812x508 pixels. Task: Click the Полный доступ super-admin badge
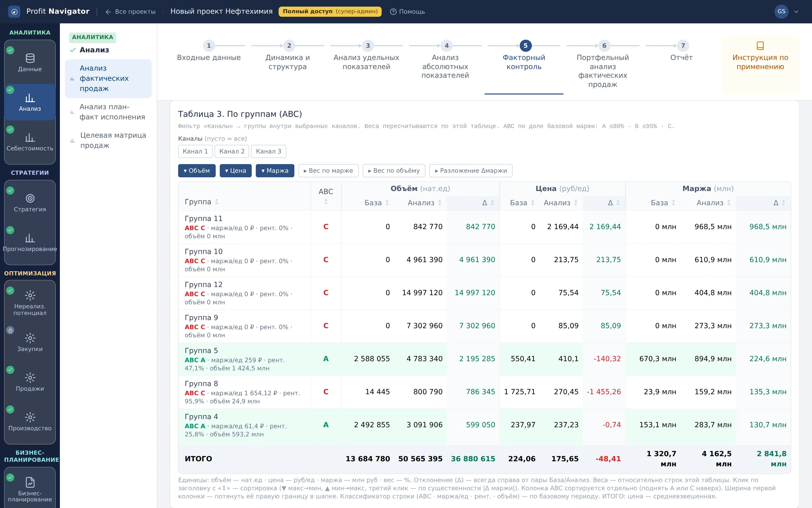click(330, 11)
